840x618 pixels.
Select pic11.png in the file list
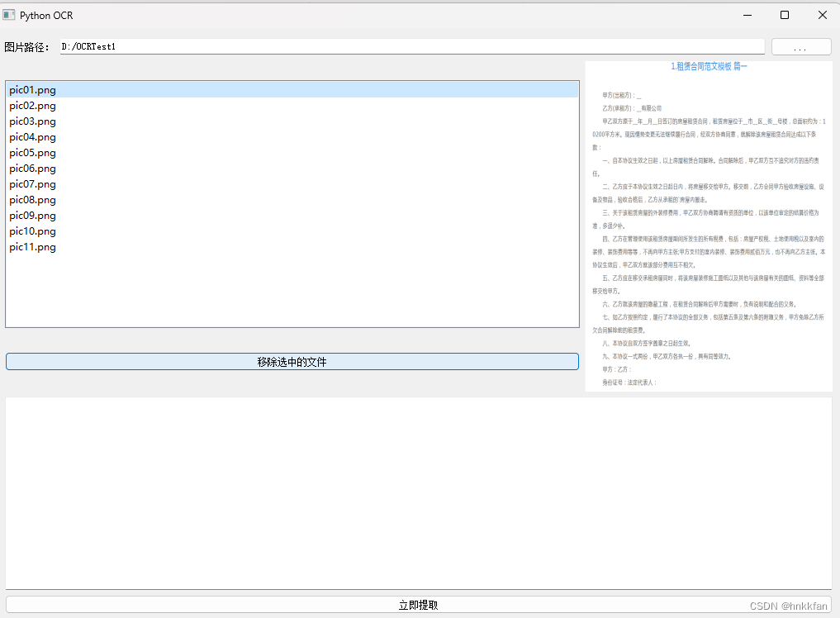pos(292,246)
